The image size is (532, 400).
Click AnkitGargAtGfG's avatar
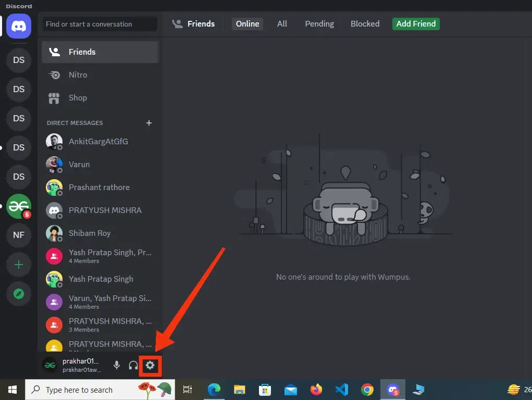coord(54,142)
